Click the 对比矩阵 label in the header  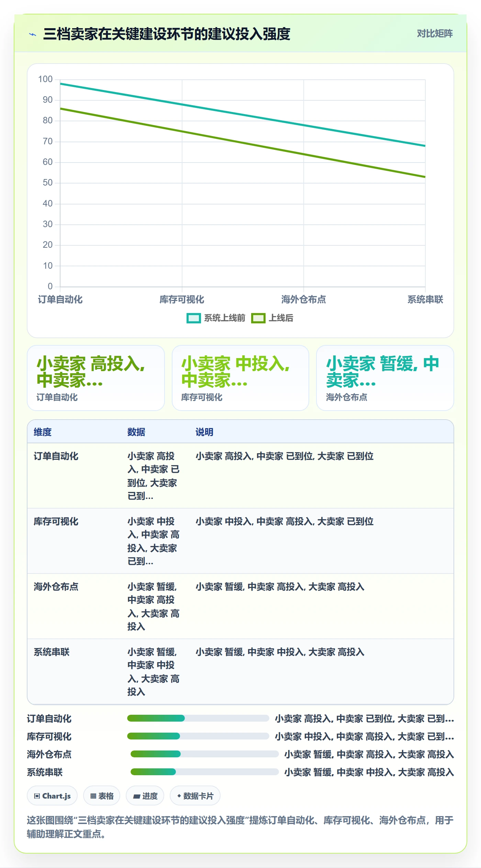click(435, 34)
